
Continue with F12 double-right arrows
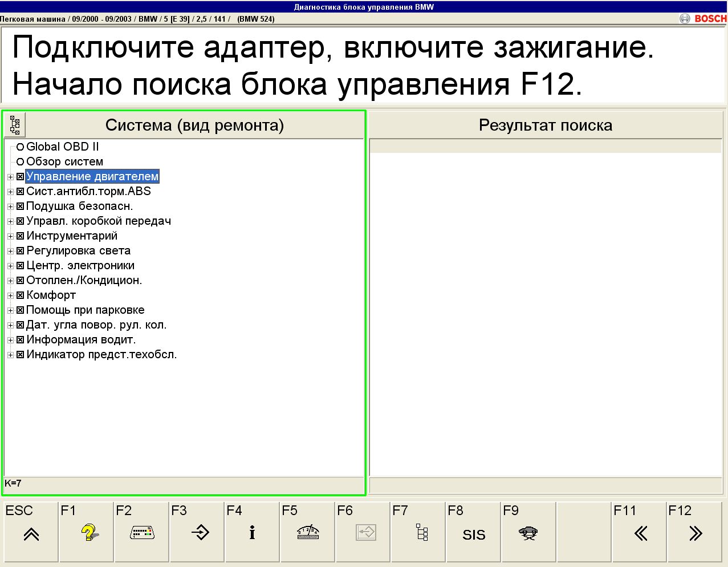[694, 532]
